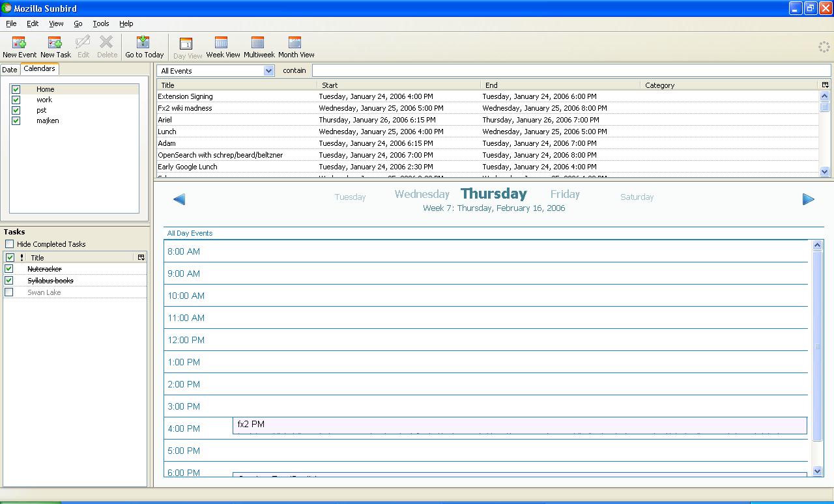This screenshot has width=834, height=504.
Task: Click the New Task toolbar icon
Action: 55,47
